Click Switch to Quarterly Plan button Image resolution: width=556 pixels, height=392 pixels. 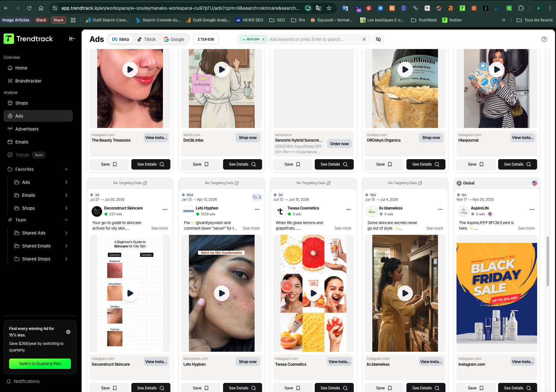pyautogui.click(x=40, y=364)
